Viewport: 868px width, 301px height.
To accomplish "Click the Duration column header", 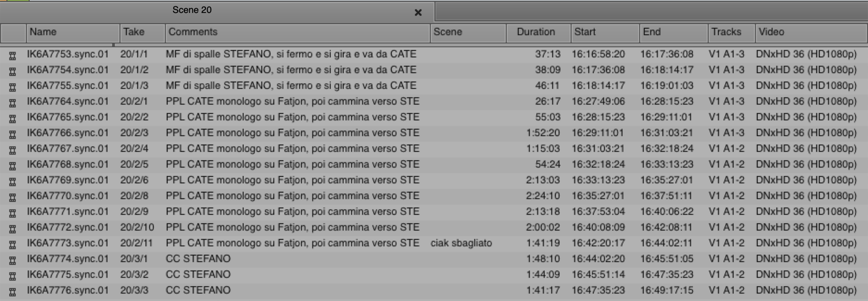I will pos(538,32).
